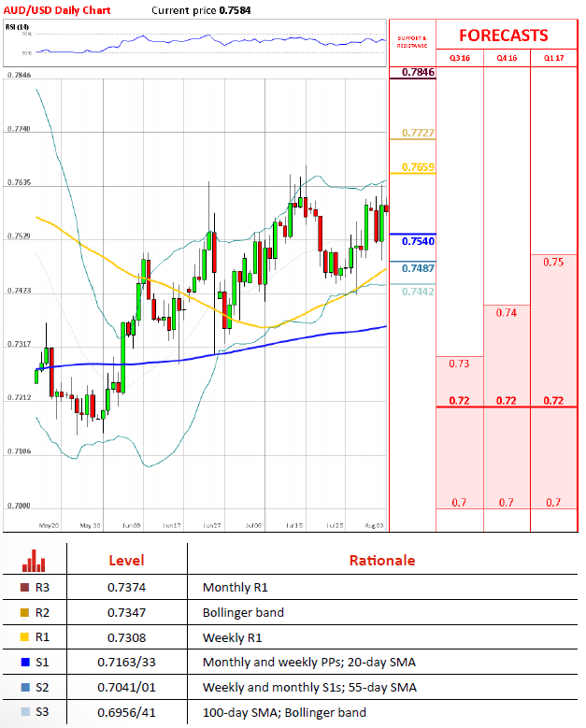
Task: Select the R3 brown color swatch
Action: pos(25,587)
